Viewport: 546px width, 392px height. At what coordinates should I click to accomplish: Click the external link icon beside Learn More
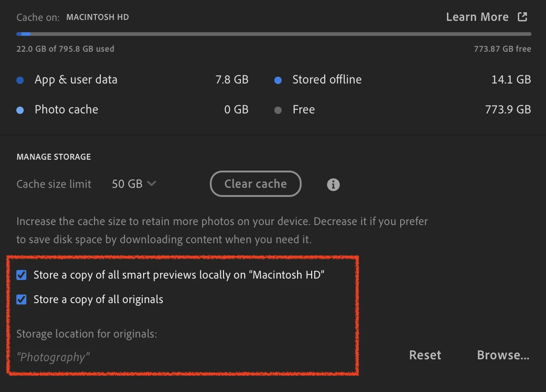(x=522, y=16)
